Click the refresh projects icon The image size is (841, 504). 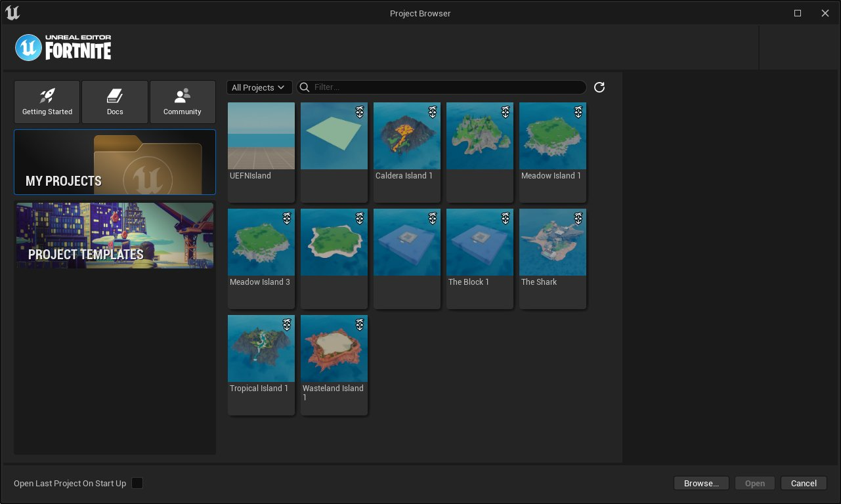599,87
